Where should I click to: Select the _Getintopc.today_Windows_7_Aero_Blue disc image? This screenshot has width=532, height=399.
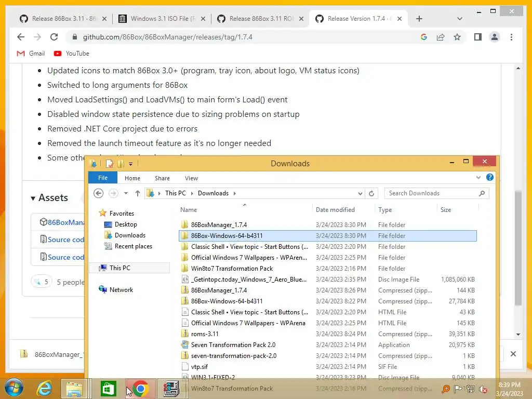[x=328, y=279]
